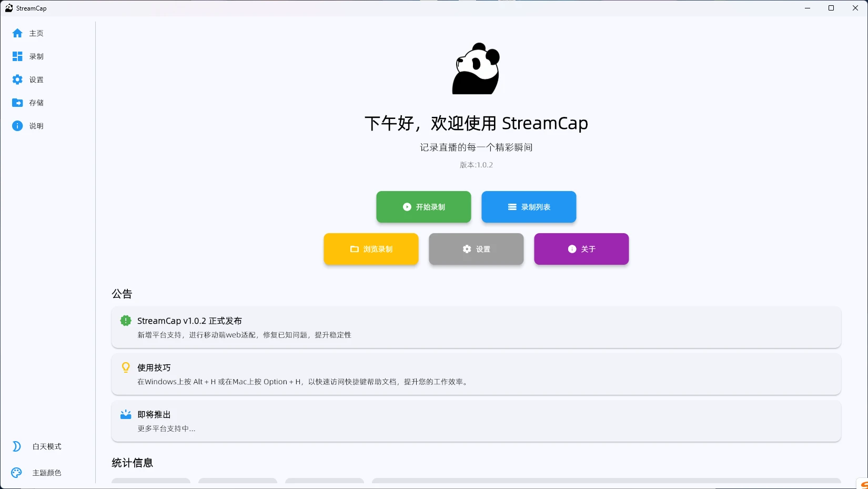Open the 主页 home icon in sidebar
Image resolution: width=868 pixels, height=489 pixels.
[17, 33]
